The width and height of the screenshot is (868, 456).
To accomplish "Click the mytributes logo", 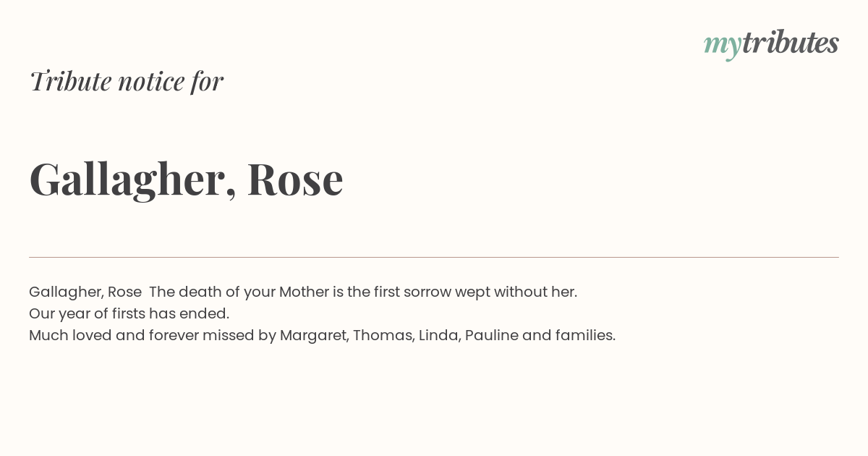I will pos(771,43).
